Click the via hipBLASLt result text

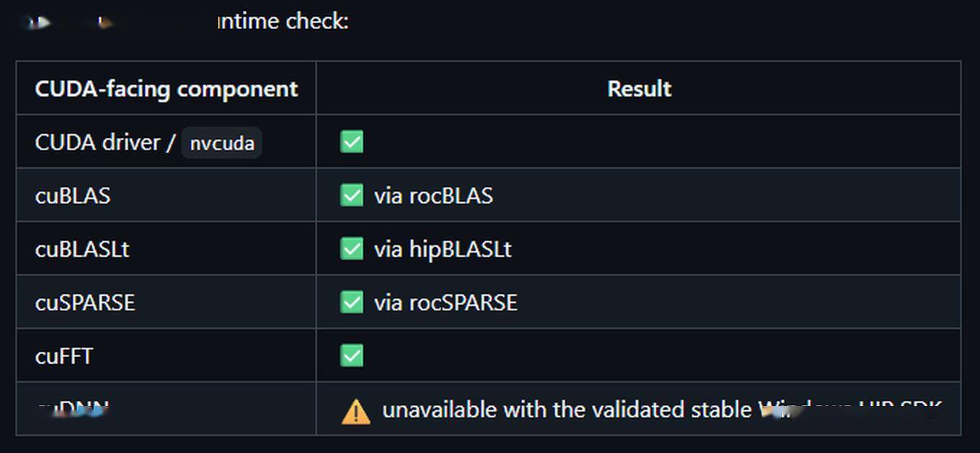[x=442, y=249]
